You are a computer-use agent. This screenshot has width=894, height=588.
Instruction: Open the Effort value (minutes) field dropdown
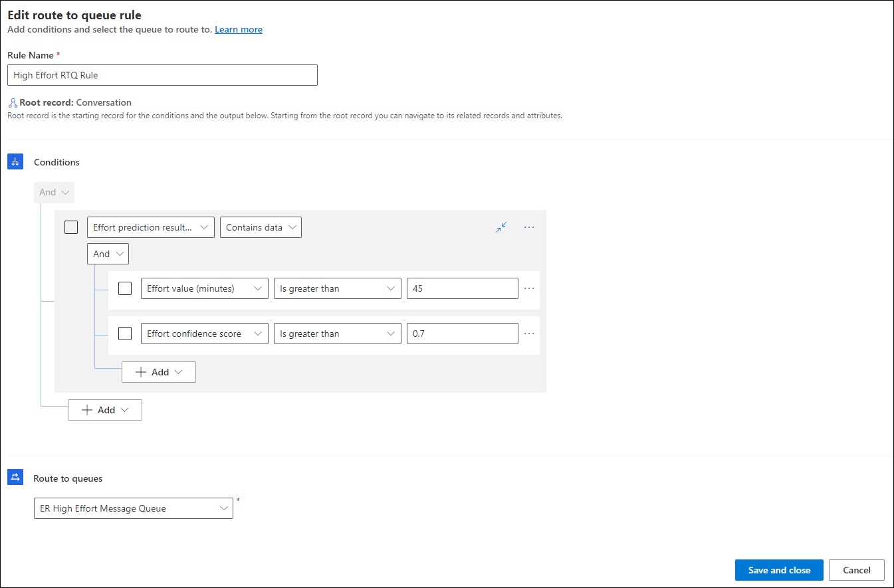click(x=205, y=288)
